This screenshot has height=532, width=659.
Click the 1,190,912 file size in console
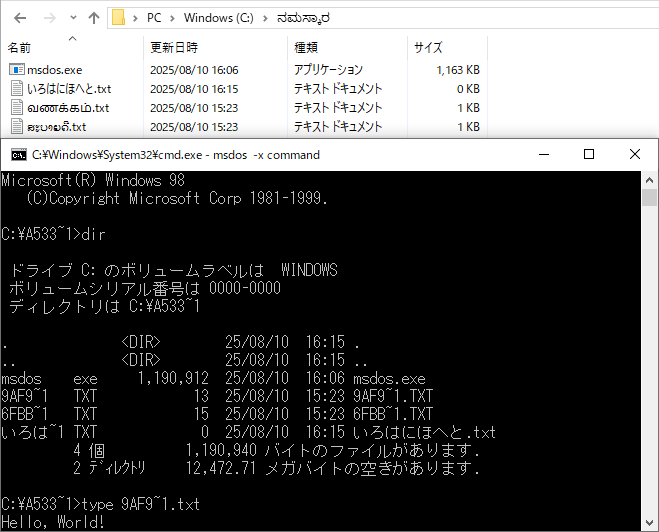[x=173, y=379]
